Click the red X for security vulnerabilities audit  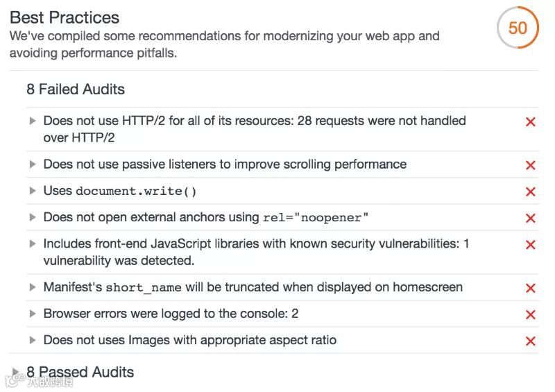point(531,245)
